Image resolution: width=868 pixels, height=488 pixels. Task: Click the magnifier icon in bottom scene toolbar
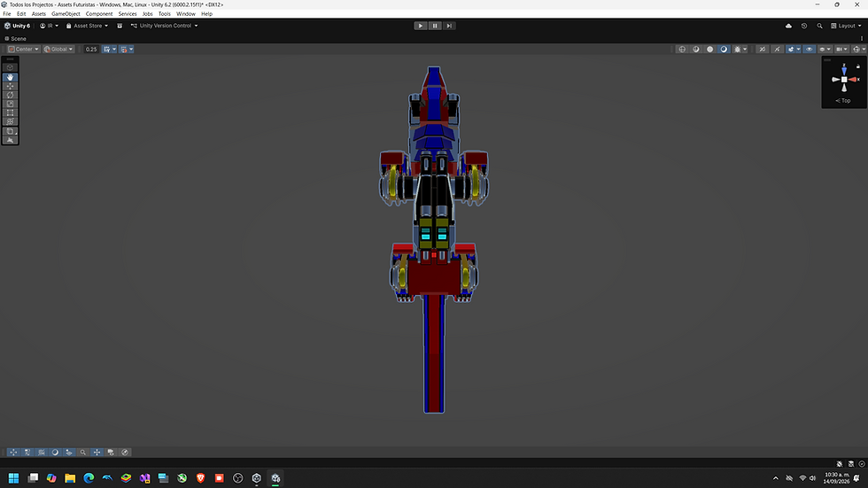[x=83, y=452]
